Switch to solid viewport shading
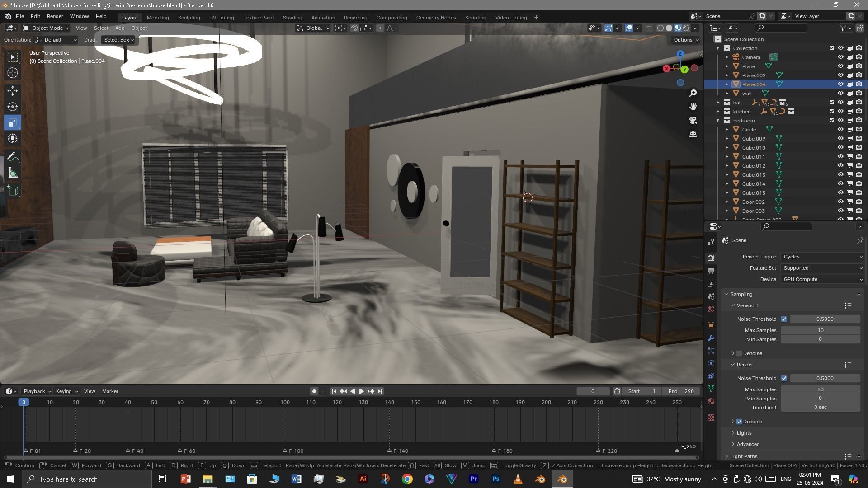The image size is (868, 488). pyautogui.click(x=669, y=28)
